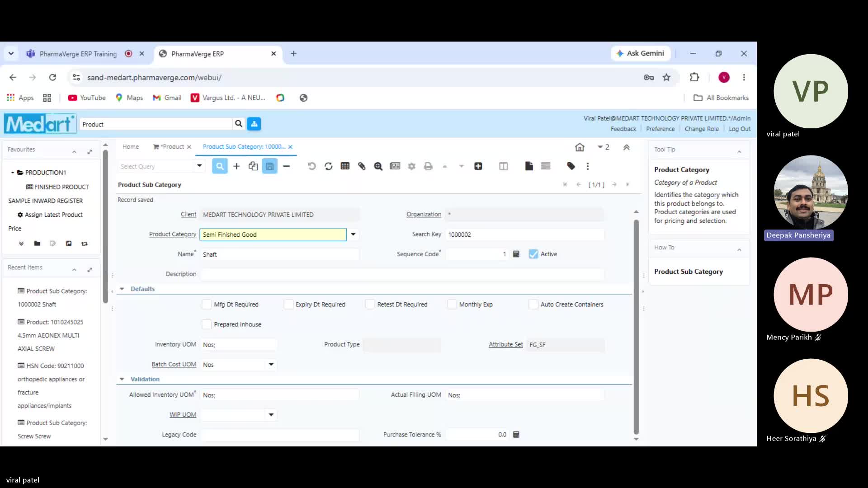Collapse the Validation section
The image size is (868, 488).
pos(122,380)
